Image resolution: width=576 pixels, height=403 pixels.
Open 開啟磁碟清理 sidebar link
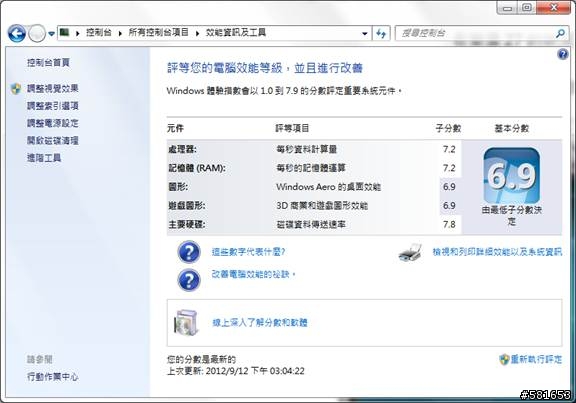pyautogui.click(x=53, y=140)
